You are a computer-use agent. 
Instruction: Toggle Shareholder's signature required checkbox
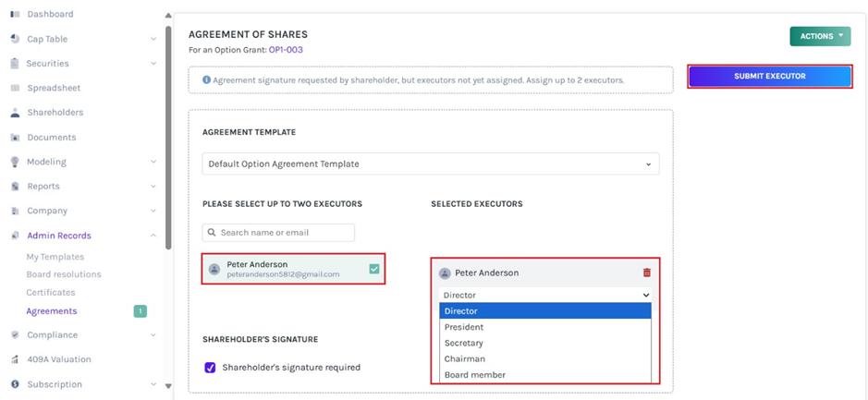[211, 368]
